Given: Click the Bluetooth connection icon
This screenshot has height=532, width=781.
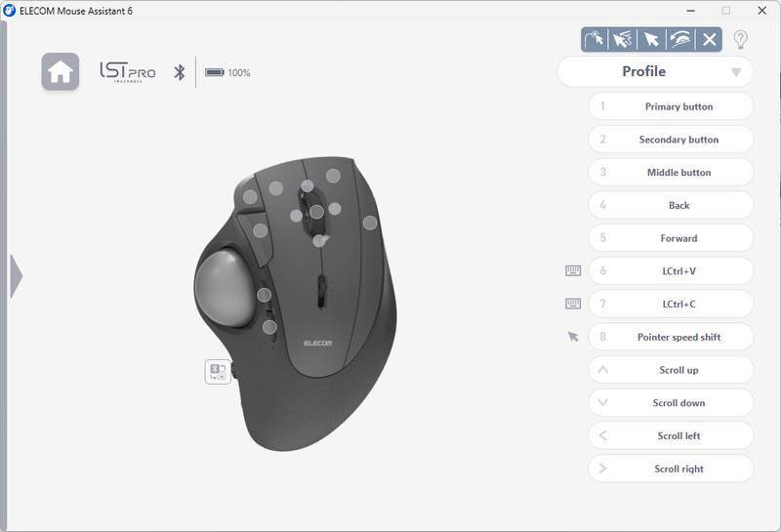Looking at the screenshot, I should (x=180, y=72).
